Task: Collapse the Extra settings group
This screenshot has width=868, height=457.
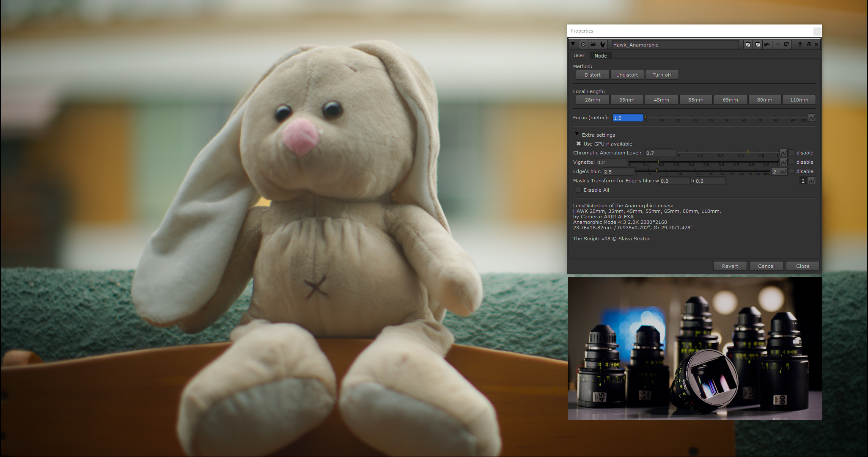Action: click(x=577, y=134)
